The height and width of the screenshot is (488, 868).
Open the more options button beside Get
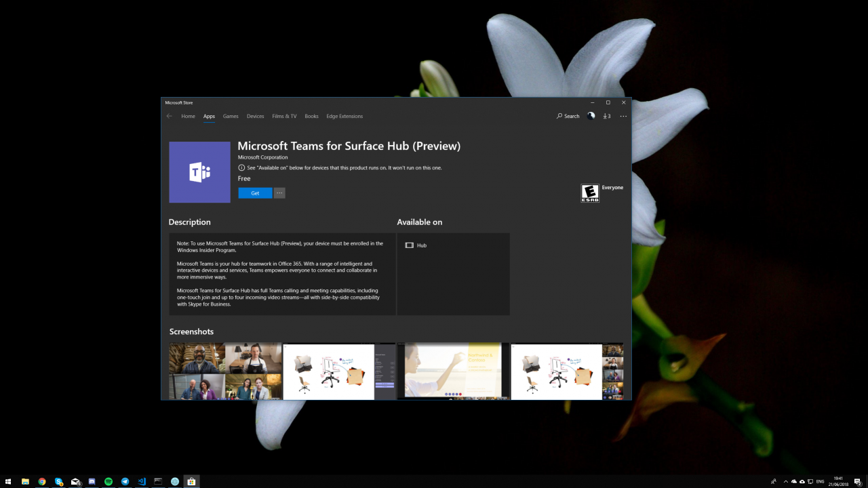279,193
